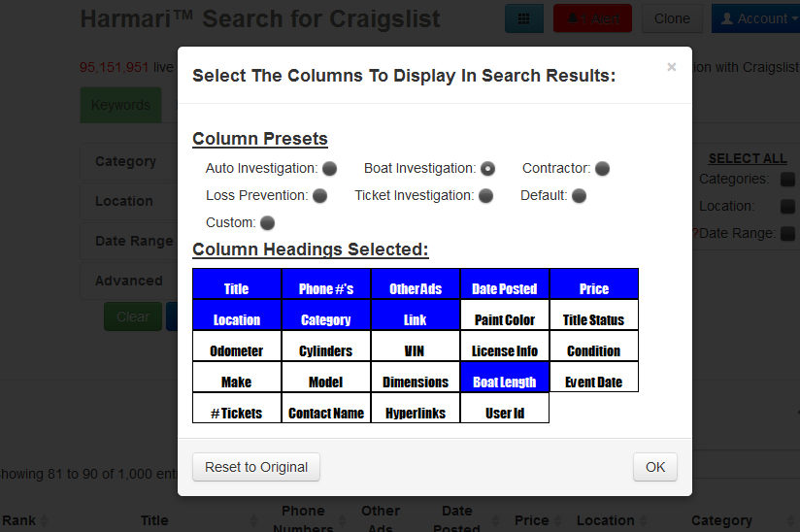Deselect the Location column heading tile
The width and height of the screenshot is (800, 532).
click(x=237, y=315)
